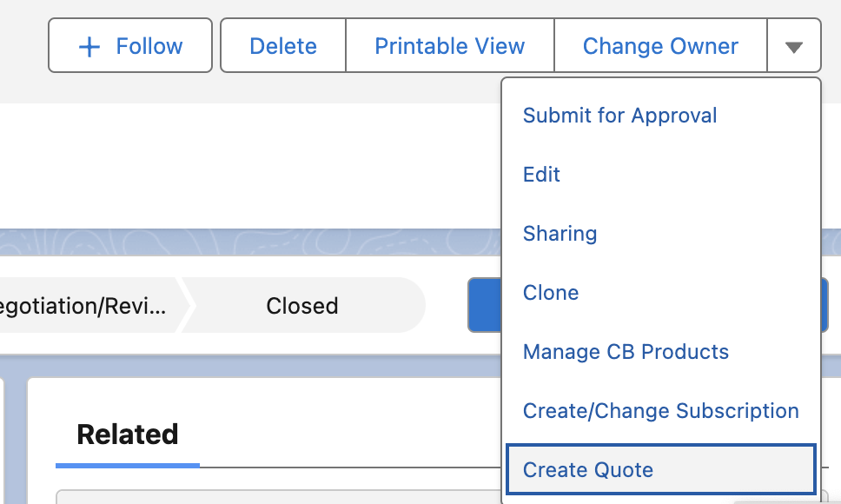Open Sharing from the dropdown list

pos(560,233)
